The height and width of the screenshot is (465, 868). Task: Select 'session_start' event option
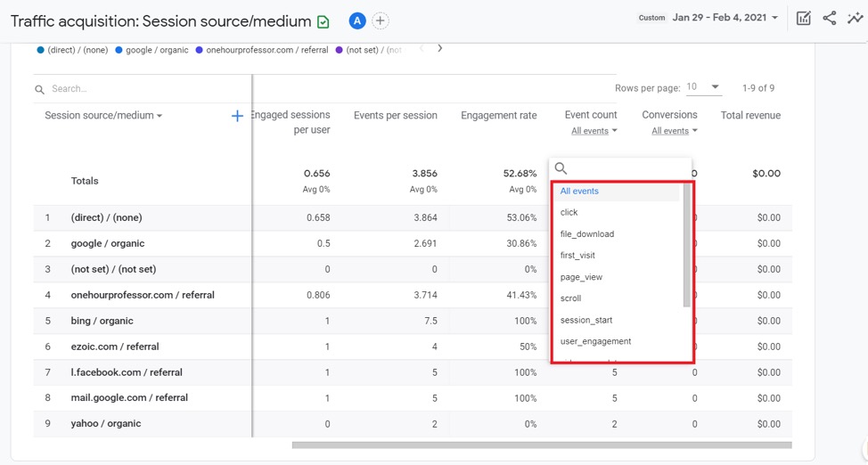585,320
